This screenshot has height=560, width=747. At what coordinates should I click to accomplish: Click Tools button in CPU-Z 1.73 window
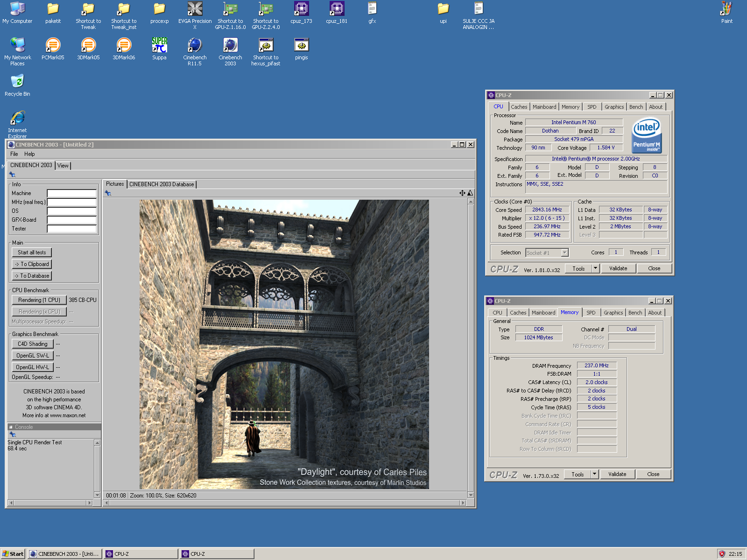pos(578,474)
